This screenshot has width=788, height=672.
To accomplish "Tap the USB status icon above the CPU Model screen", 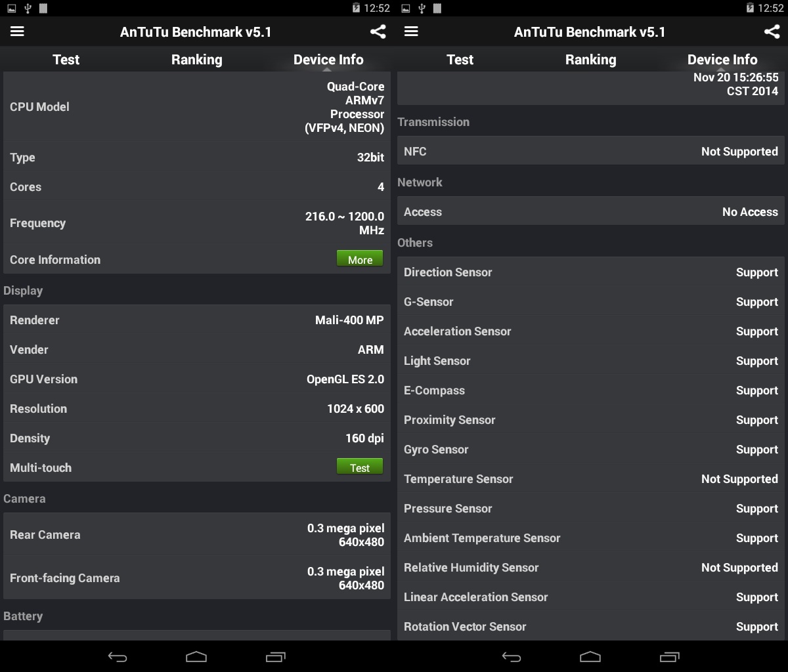I will click(28, 9).
